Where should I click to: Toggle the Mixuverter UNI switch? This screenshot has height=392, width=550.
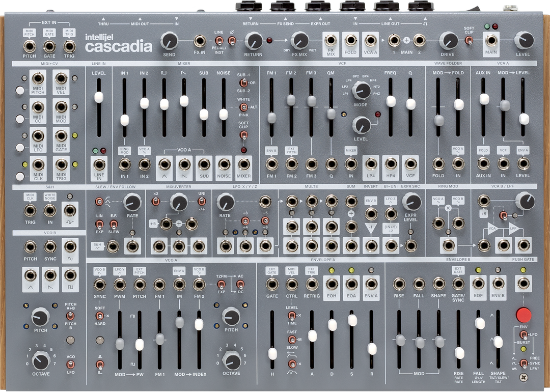point(201,201)
